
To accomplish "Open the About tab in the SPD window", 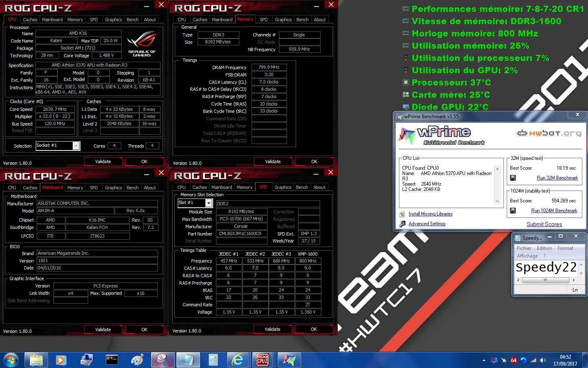I will 319,187.
